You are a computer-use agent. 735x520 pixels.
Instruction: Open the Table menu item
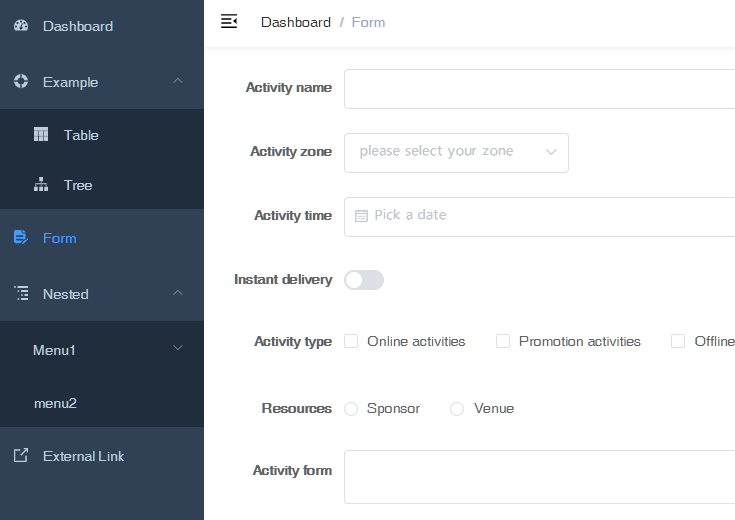[x=102, y=135]
